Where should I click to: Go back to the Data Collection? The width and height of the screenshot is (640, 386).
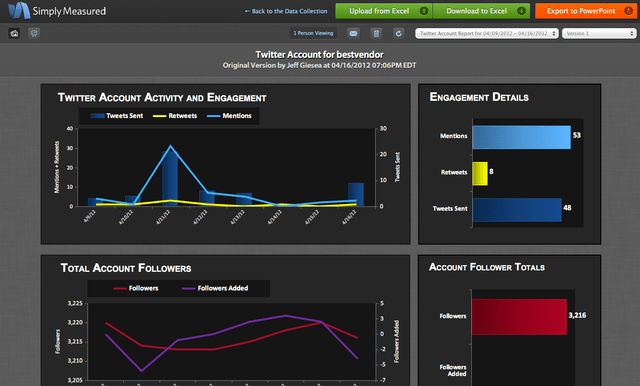pos(286,11)
